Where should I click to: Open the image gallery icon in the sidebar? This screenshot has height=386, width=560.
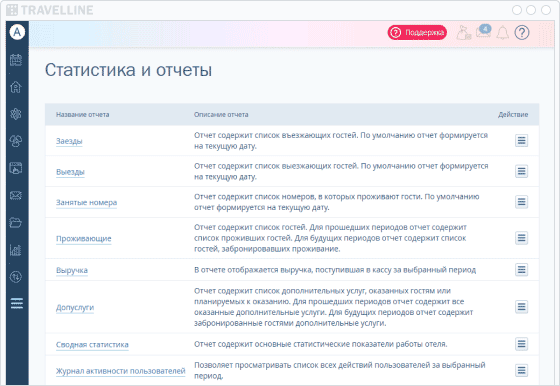tap(16, 168)
